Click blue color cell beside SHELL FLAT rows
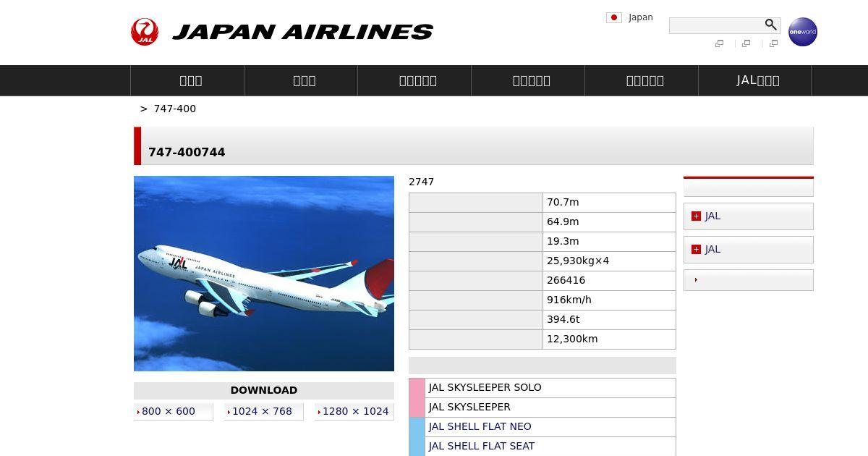The height and width of the screenshot is (456, 868). tap(417, 436)
